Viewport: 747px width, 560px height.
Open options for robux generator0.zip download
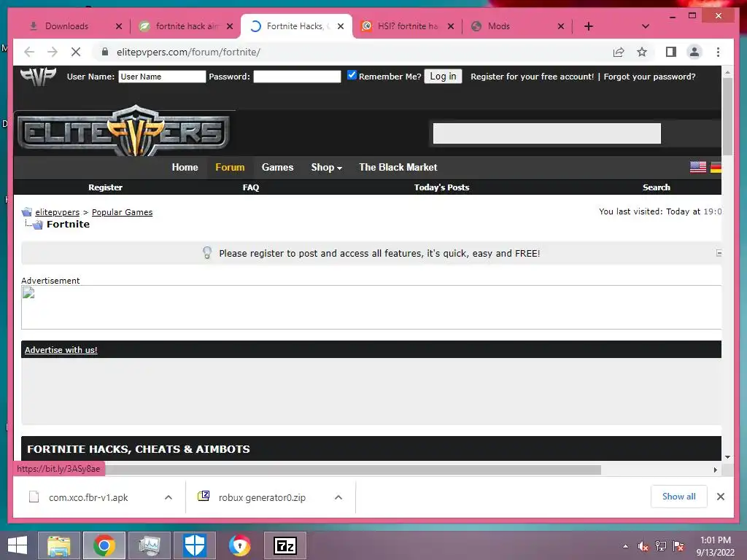coord(338,497)
